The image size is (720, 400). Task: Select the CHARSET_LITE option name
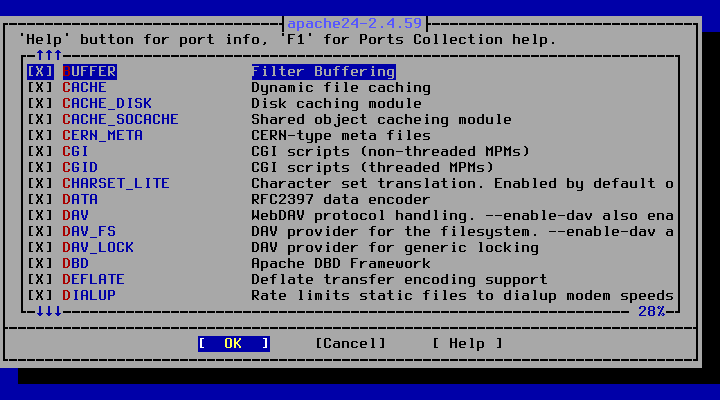click(x=116, y=184)
